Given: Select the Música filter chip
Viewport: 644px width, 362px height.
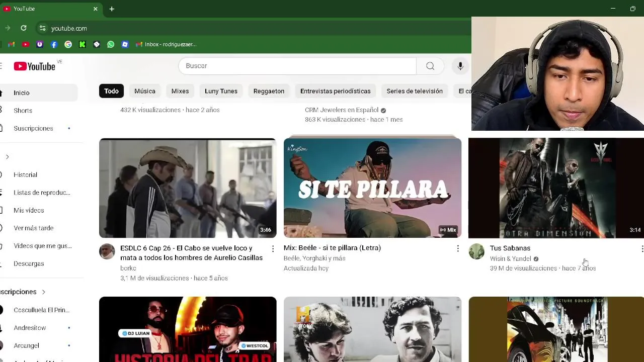Looking at the screenshot, I should [x=145, y=91].
